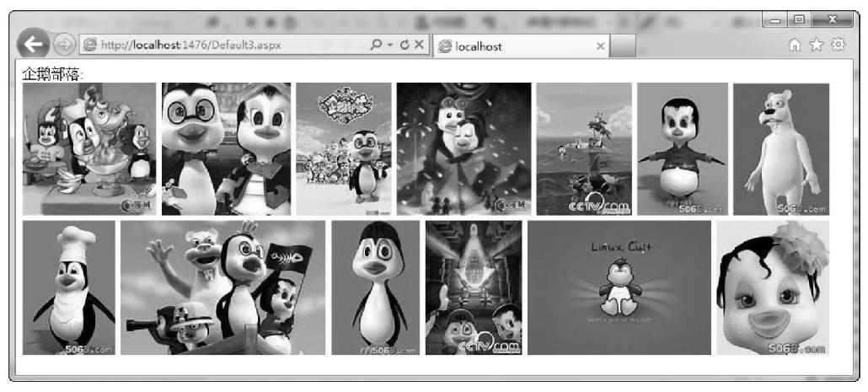This screenshot has width=868, height=392.
Task: Open the penguin with arms outstretched thumbnail
Action: (683, 149)
